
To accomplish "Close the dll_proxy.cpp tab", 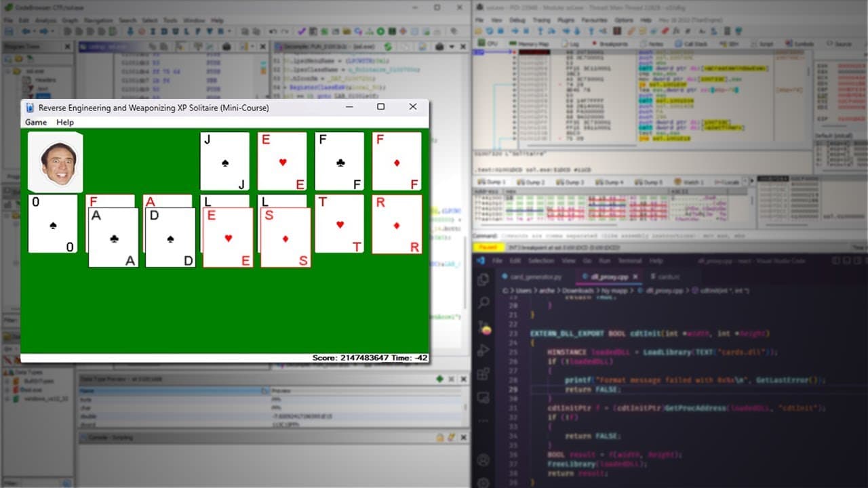I will coord(635,277).
